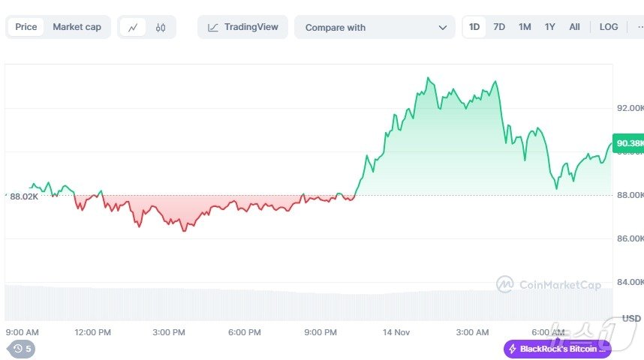Show All time range data
Screen dimensions: 644x360
coord(574,27)
